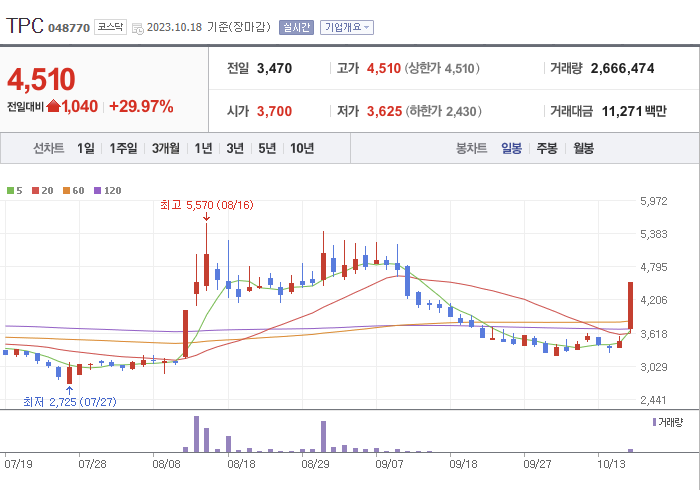Select the 5년 line chart tab
Screen dimensions: 700x490
click(267, 148)
